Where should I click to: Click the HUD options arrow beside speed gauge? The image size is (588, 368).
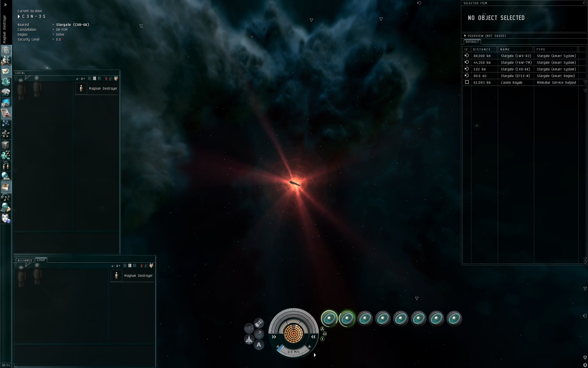pyautogui.click(x=315, y=355)
